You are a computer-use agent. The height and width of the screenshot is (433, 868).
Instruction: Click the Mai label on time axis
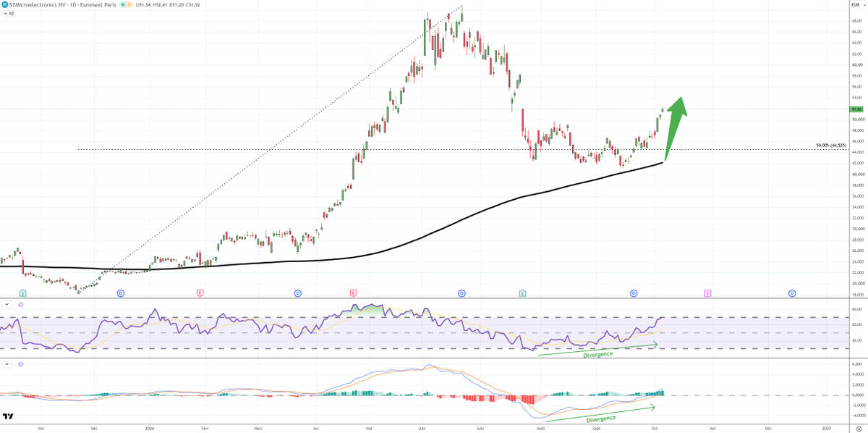tap(368, 428)
